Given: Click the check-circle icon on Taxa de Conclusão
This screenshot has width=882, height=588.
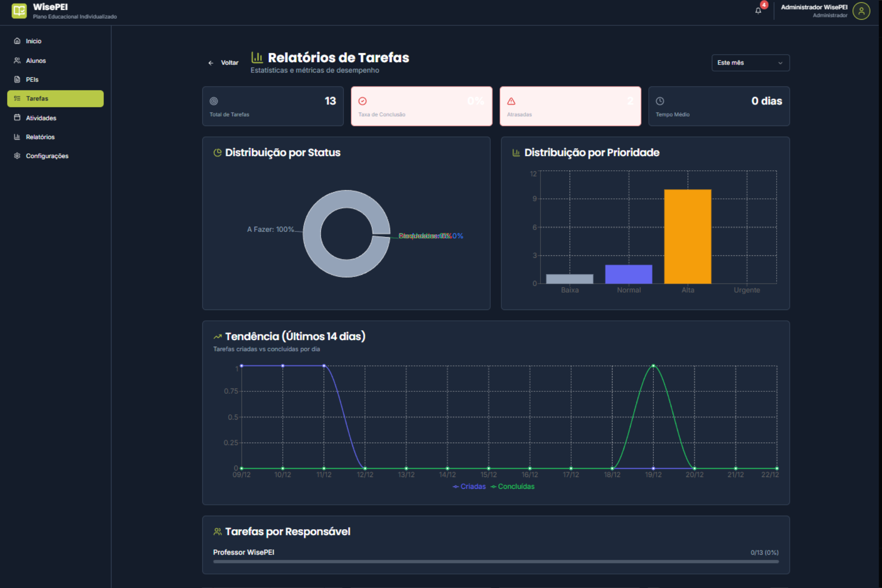Looking at the screenshot, I should pos(363,101).
